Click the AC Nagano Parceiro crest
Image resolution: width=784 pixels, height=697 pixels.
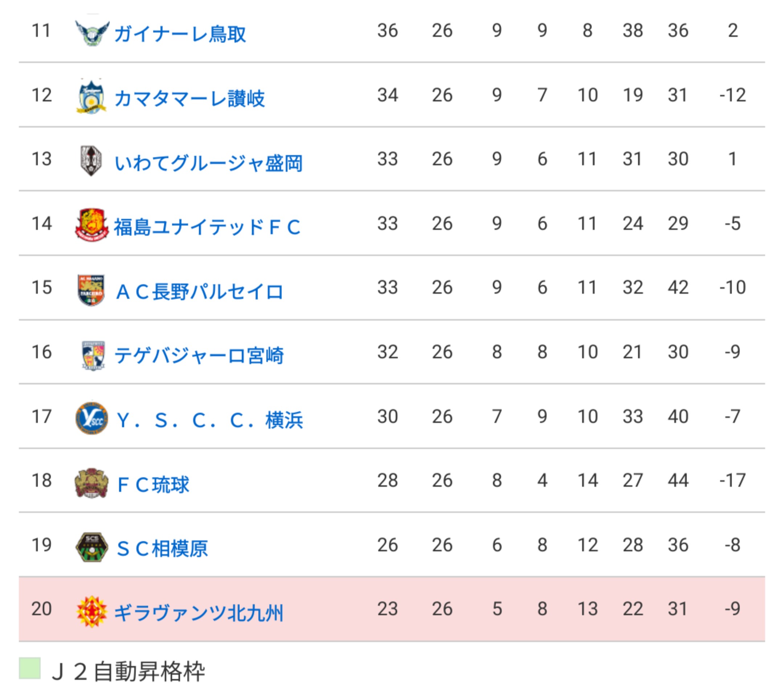[x=91, y=290]
